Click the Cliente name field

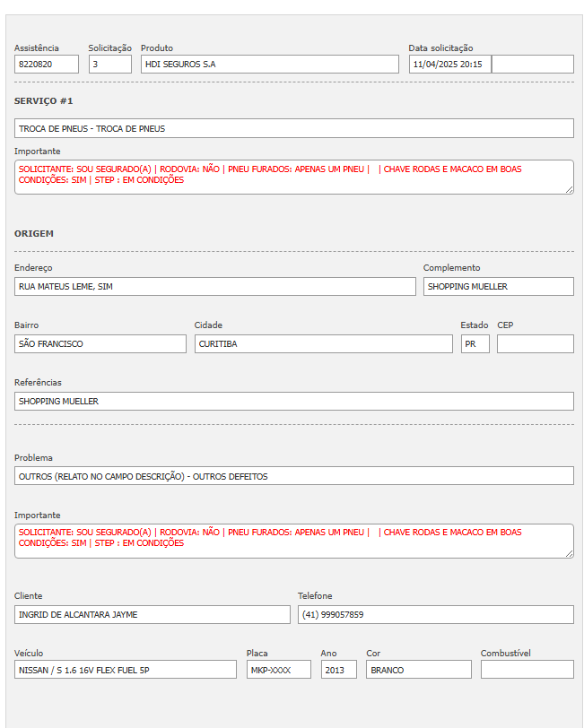[153, 614]
